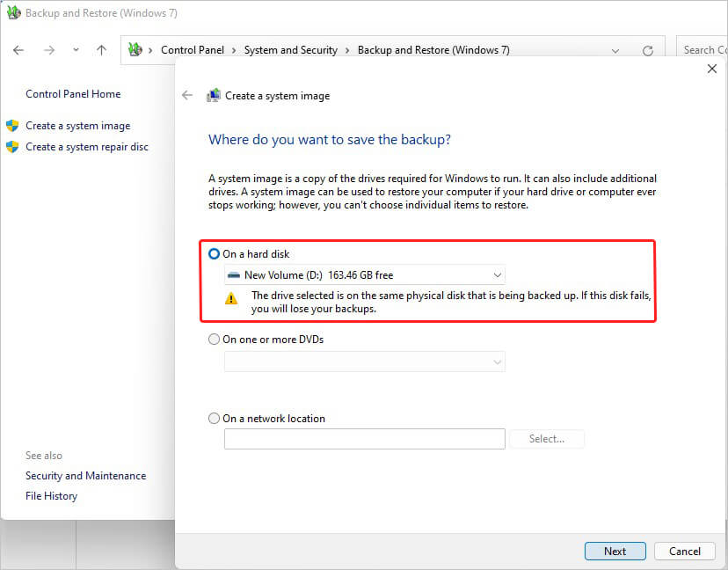This screenshot has width=728, height=570.
Task: Click 'A system image is a copy' description text
Action: [x=433, y=192]
